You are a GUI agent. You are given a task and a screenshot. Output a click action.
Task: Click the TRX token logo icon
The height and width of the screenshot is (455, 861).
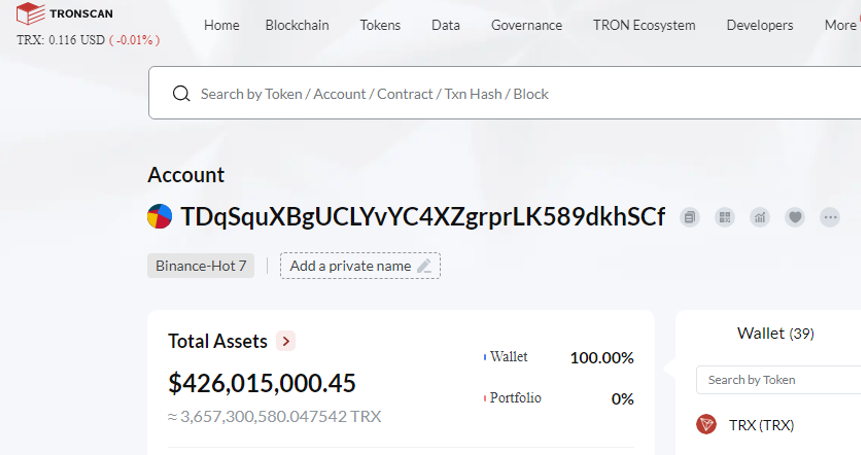click(x=706, y=424)
